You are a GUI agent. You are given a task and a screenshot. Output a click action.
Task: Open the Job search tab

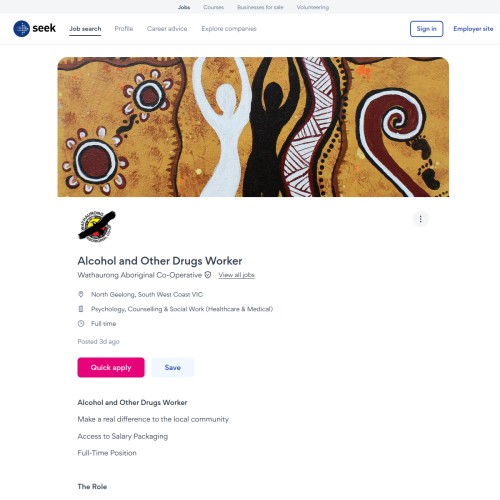[85, 29]
